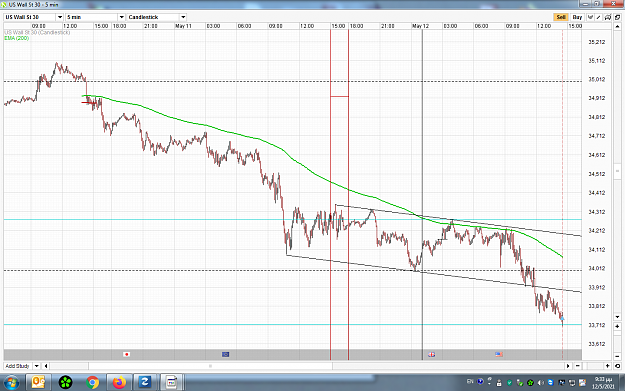Click the reset zoom icon in bottom-right corner
This screenshot has height=391, width=625.
tap(617, 366)
